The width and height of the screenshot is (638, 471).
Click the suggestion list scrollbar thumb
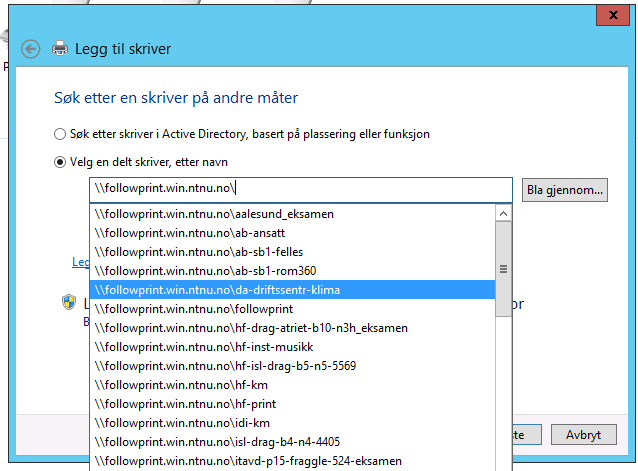[x=503, y=269]
